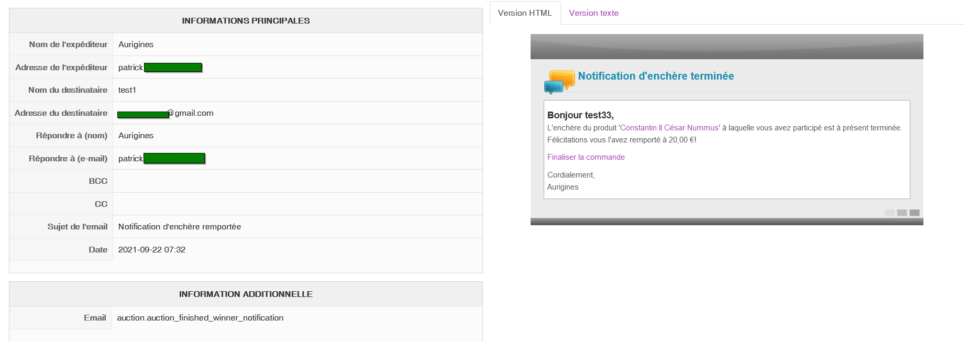Click the INFORMATION ADDITIONNELLE section header
Screen dimensions: 980x342
tap(246, 294)
